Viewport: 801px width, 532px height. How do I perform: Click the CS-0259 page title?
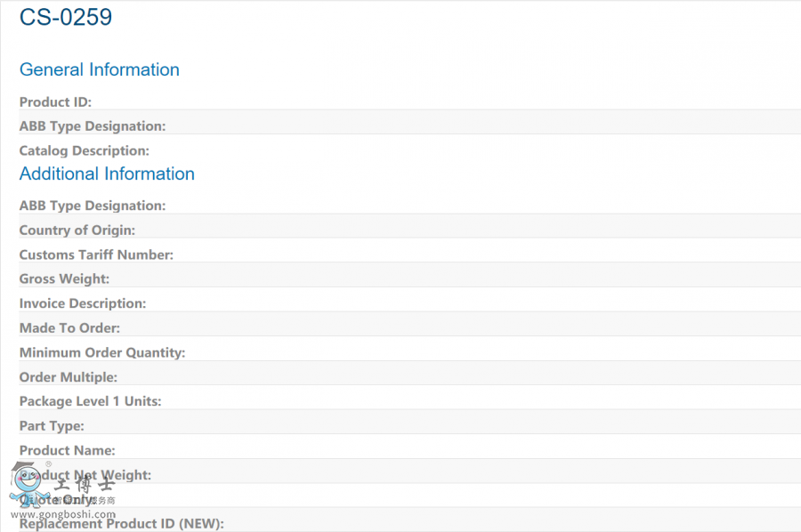pos(66,17)
